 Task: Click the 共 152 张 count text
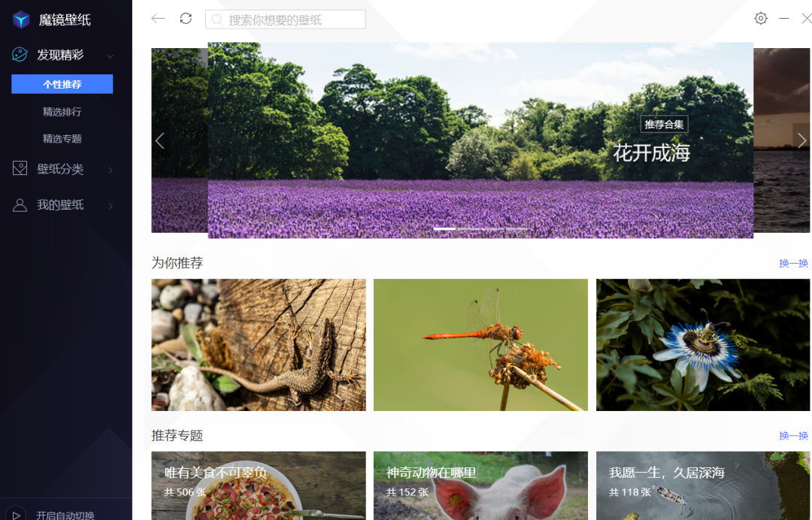(407, 492)
